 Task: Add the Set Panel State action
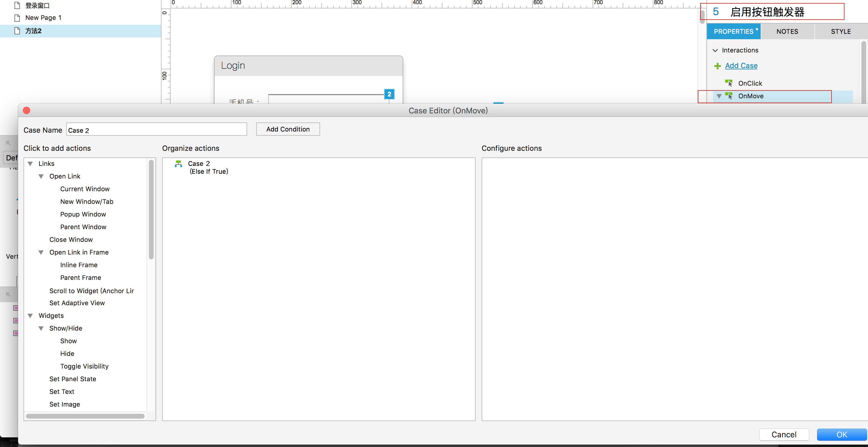coord(73,379)
